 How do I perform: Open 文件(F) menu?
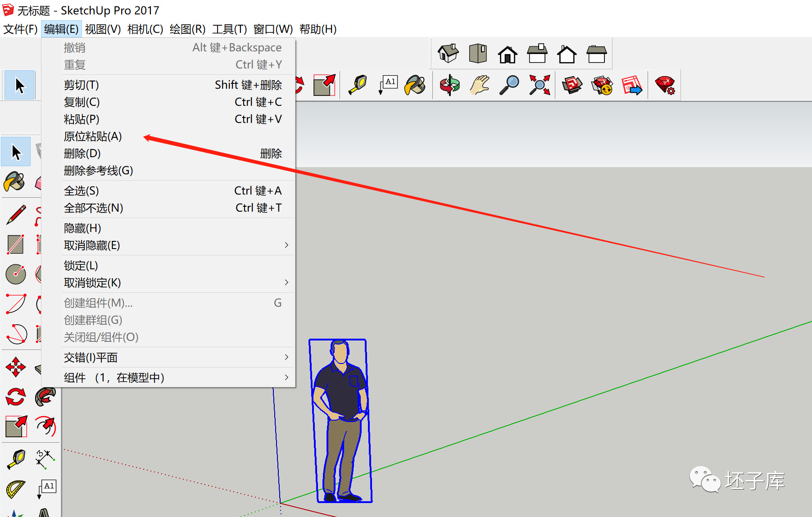click(20, 29)
